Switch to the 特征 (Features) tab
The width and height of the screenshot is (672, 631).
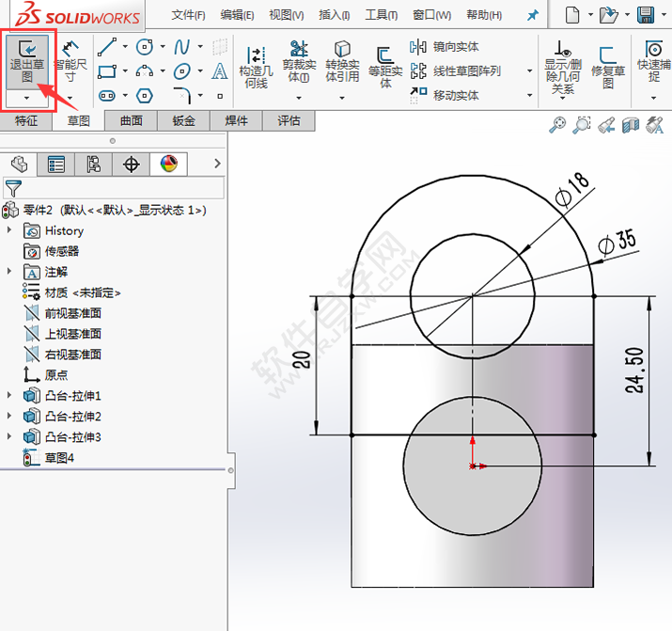pos(26,121)
